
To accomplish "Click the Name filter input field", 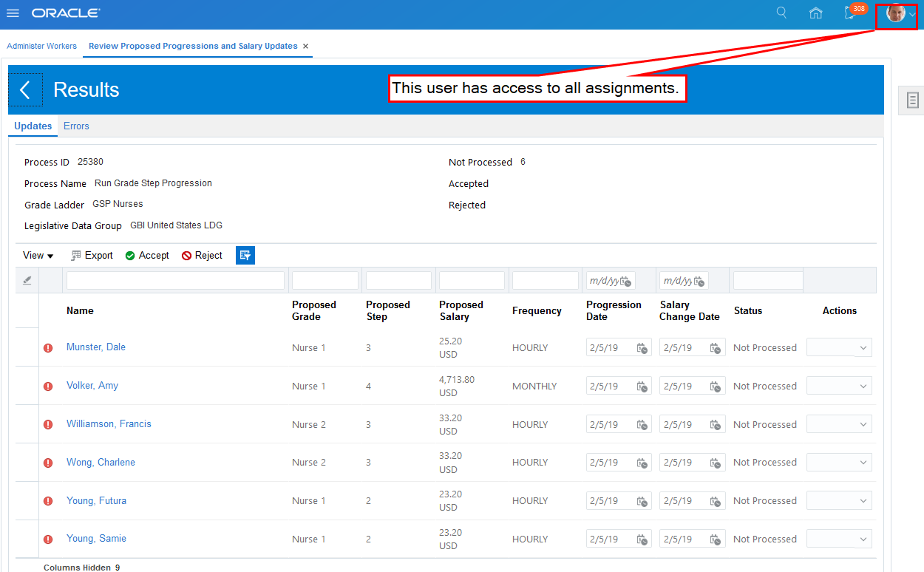I will pos(175,280).
